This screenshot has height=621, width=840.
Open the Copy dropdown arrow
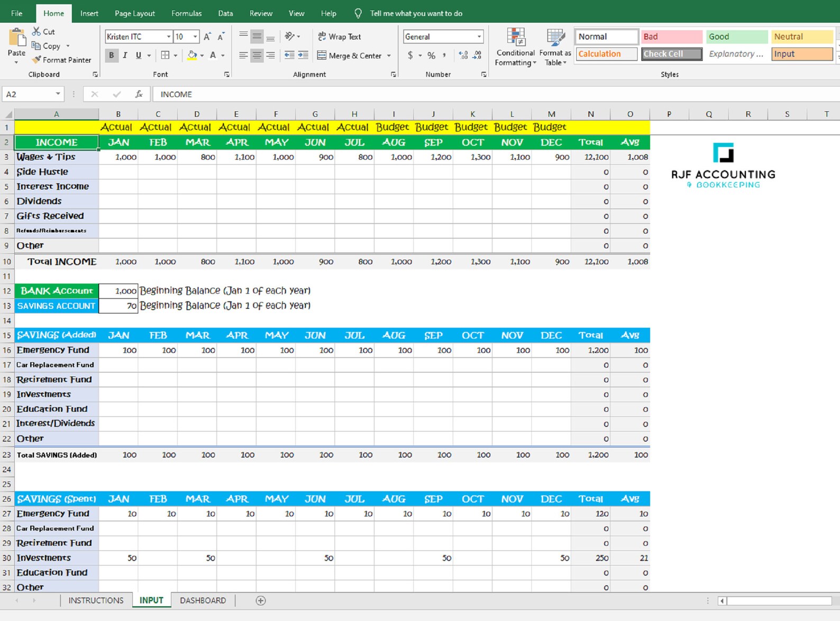point(68,46)
